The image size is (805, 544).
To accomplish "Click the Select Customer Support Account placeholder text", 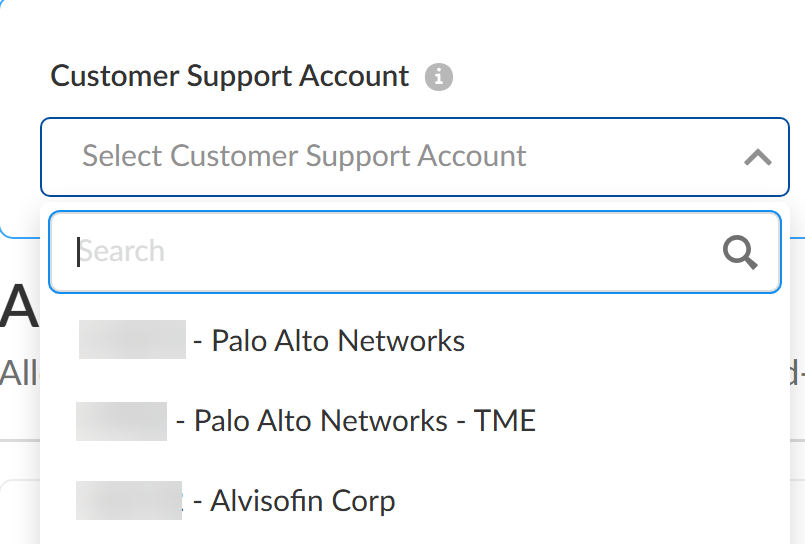I will pos(304,156).
